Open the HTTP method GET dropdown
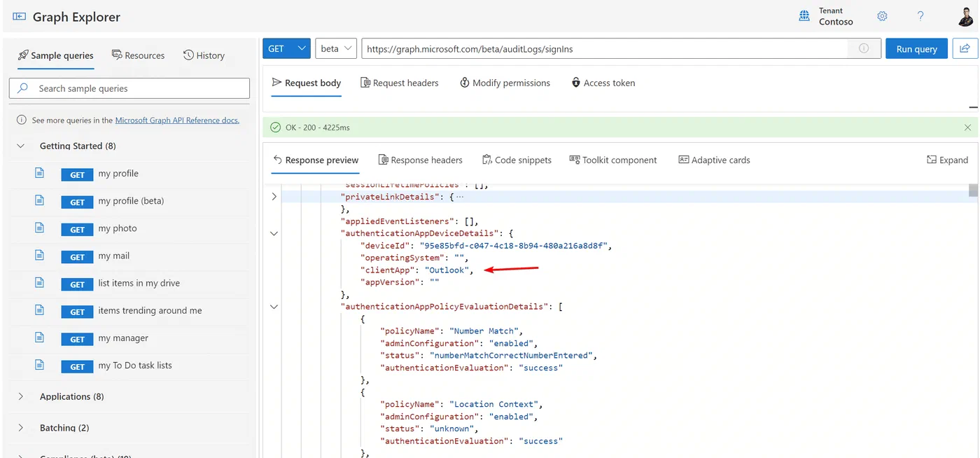This screenshot has width=980, height=458. tap(286, 48)
